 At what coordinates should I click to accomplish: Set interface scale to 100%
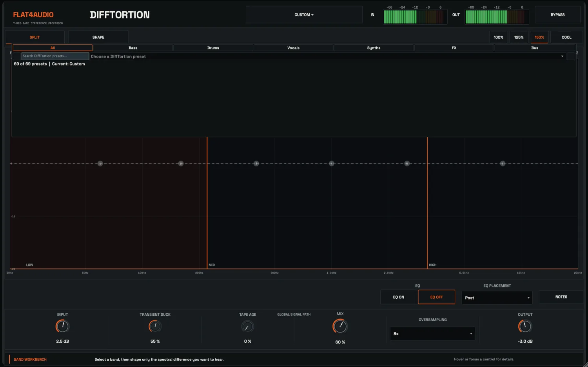click(498, 37)
